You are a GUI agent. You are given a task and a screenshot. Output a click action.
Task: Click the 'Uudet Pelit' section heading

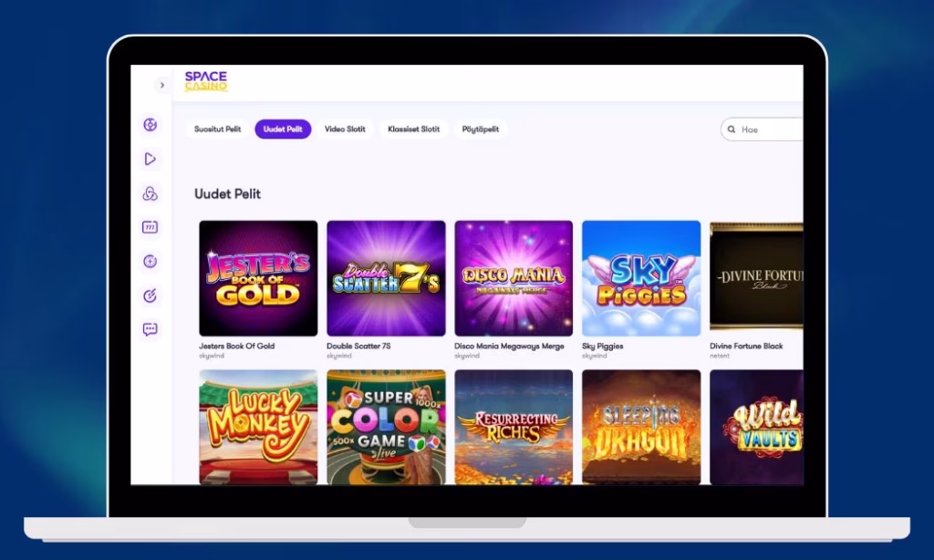(227, 193)
